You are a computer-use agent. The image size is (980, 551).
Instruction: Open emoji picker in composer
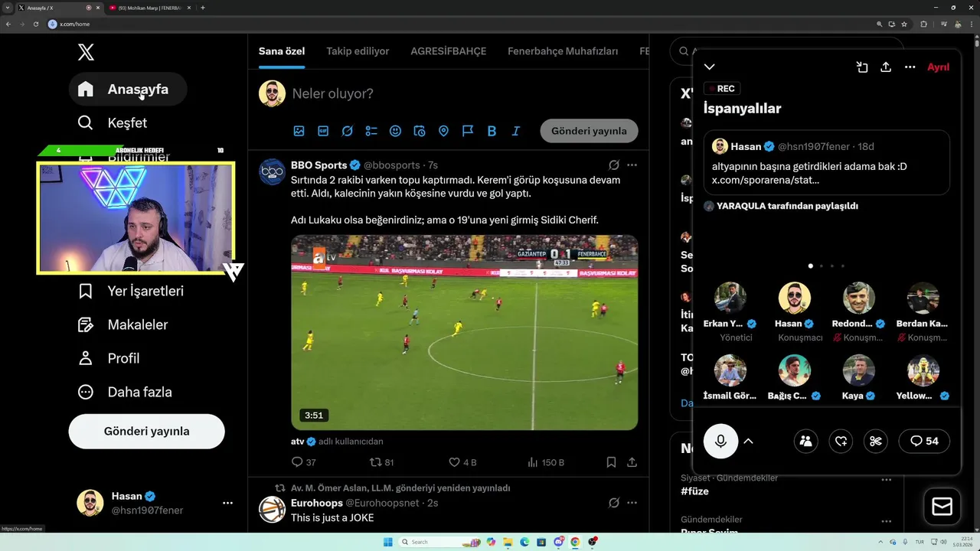pyautogui.click(x=395, y=131)
